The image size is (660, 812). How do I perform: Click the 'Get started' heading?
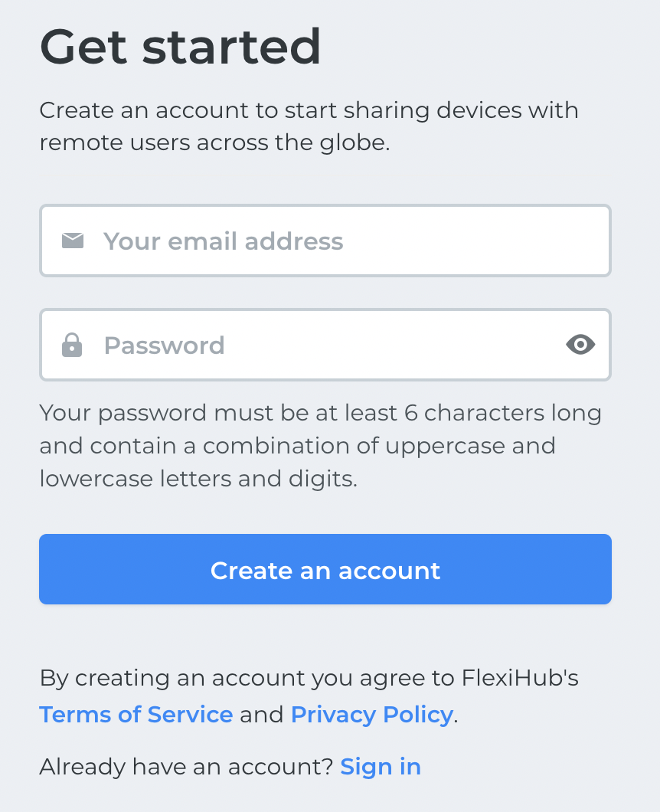[x=181, y=47]
